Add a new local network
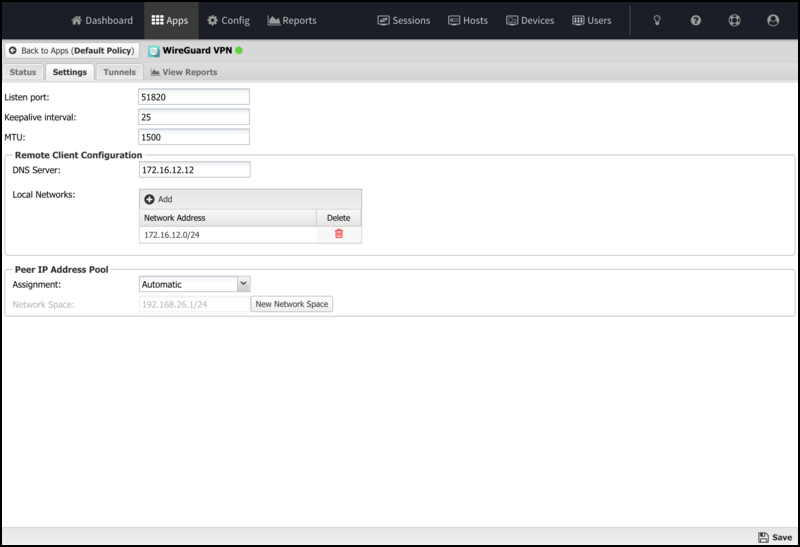Screen dimensions: 800x547 [x=159, y=200]
